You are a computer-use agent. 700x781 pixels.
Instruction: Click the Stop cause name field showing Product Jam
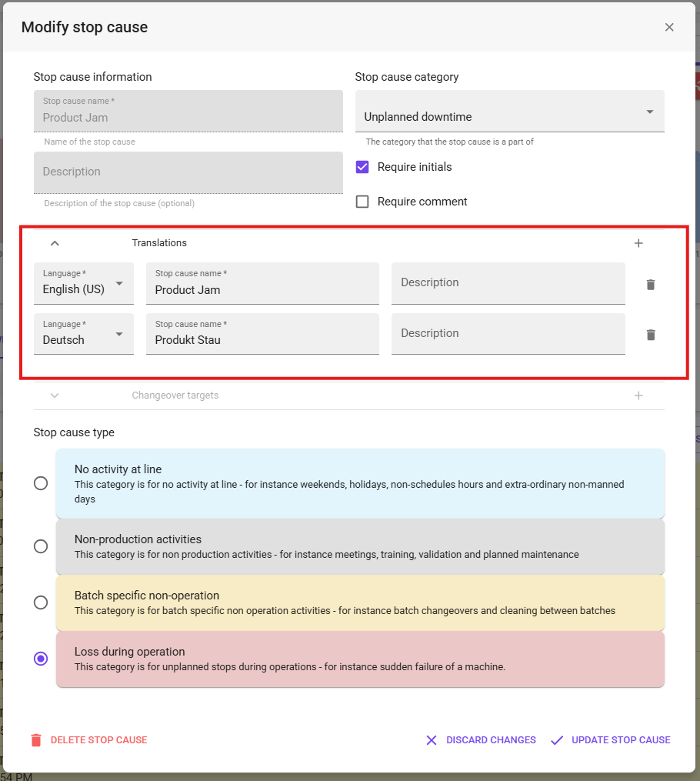click(188, 111)
